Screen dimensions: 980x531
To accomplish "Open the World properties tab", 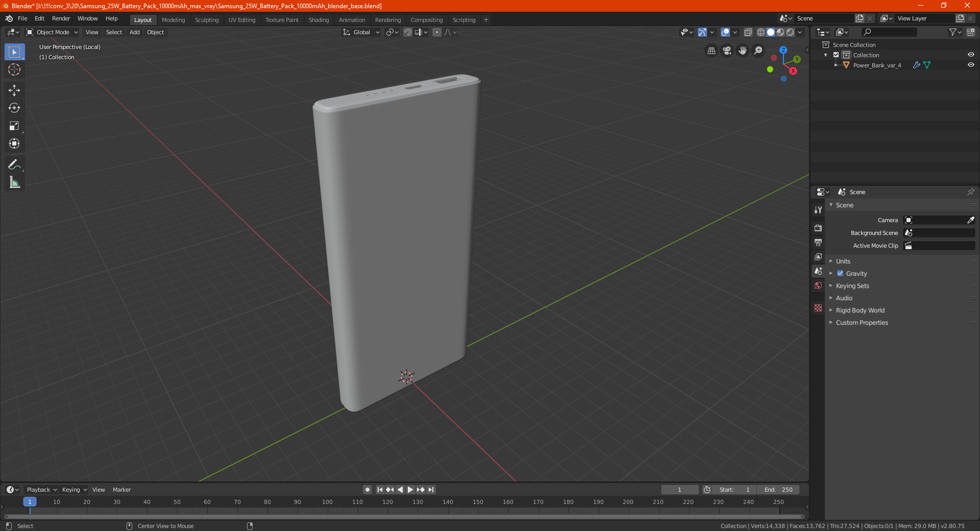I will tap(818, 285).
